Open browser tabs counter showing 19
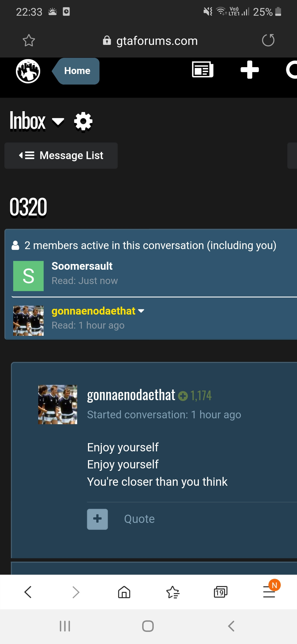The width and height of the screenshot is (297, 644). point(221,592)
